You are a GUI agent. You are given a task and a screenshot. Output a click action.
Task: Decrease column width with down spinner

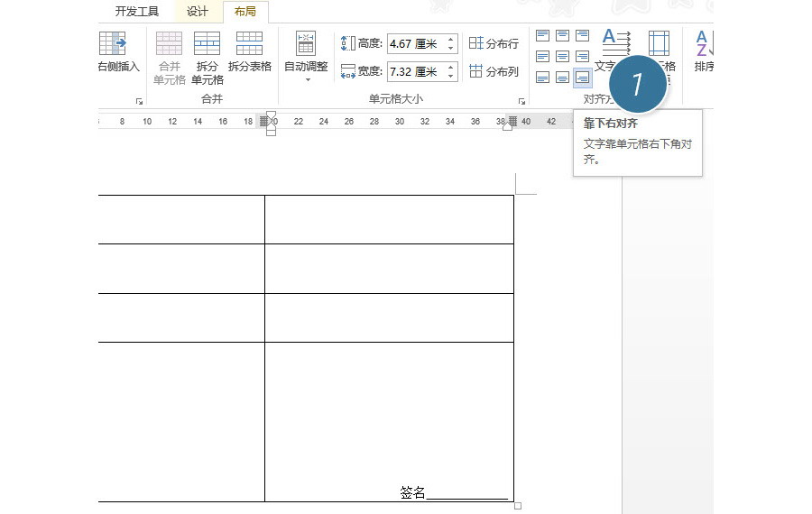click(x=451, y=76)
